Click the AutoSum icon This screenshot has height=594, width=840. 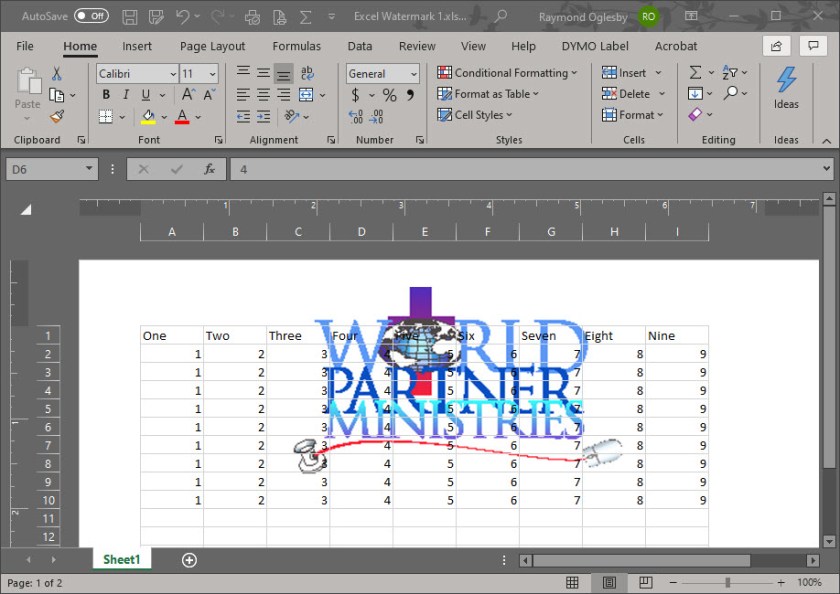(x=694, y=71)
